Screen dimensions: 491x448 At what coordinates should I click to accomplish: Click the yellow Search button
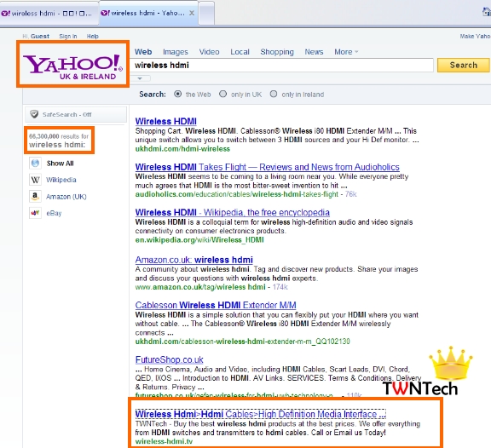pos(464,65)
